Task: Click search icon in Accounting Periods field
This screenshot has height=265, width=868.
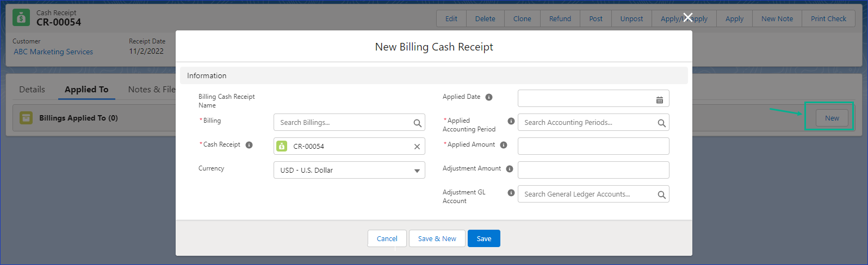Action: click(661, 123)
